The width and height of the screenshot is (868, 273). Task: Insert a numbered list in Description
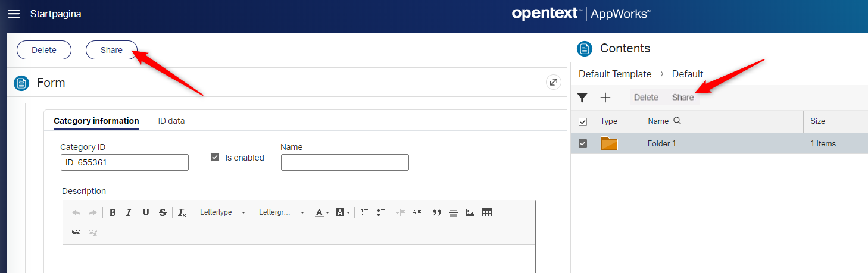364,213
